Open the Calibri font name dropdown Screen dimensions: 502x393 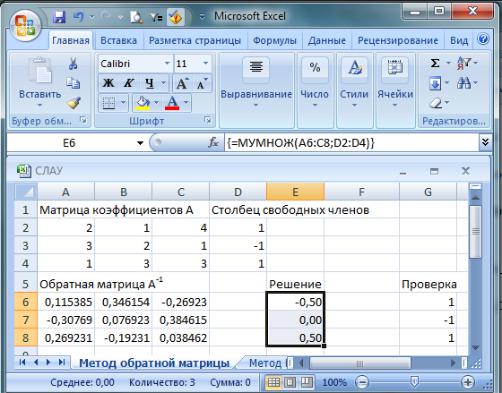(167, 63)
